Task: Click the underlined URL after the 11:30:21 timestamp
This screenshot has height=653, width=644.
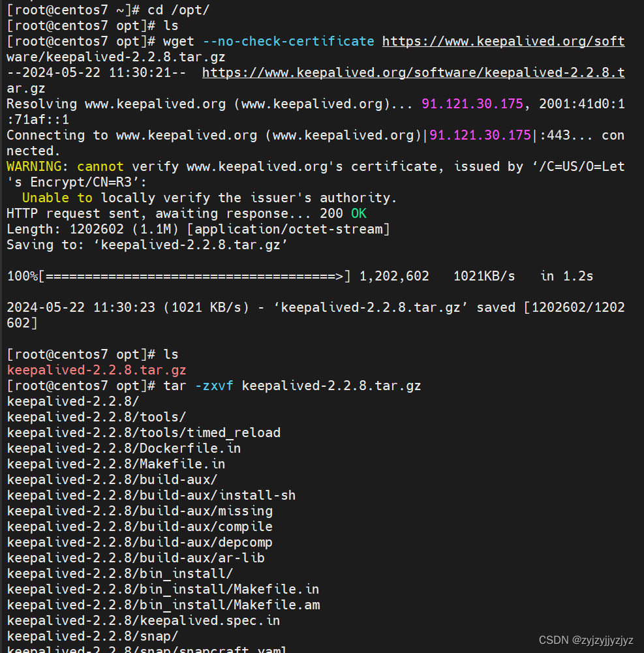Action: [412, 73]
